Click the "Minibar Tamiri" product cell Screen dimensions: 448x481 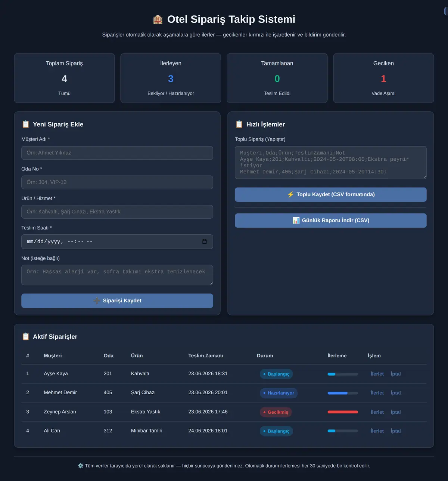point(147,431)
